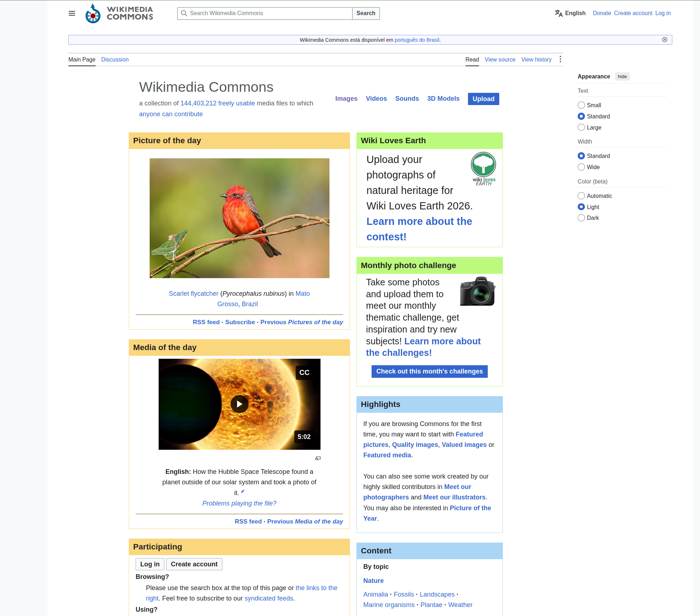Screen dimensions: 700x616
Task: Open the hamburger main menu
Action: click(x=72, y=13)
